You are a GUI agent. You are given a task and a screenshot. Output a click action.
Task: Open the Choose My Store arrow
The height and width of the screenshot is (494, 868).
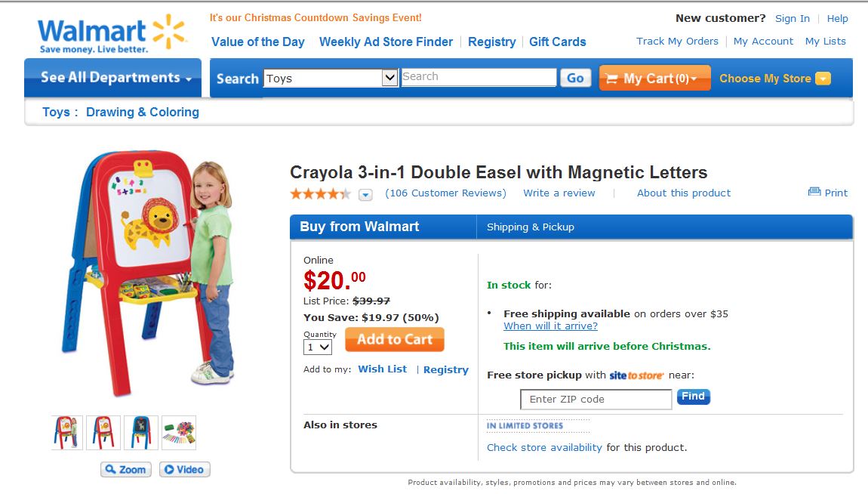click(823, 79)
